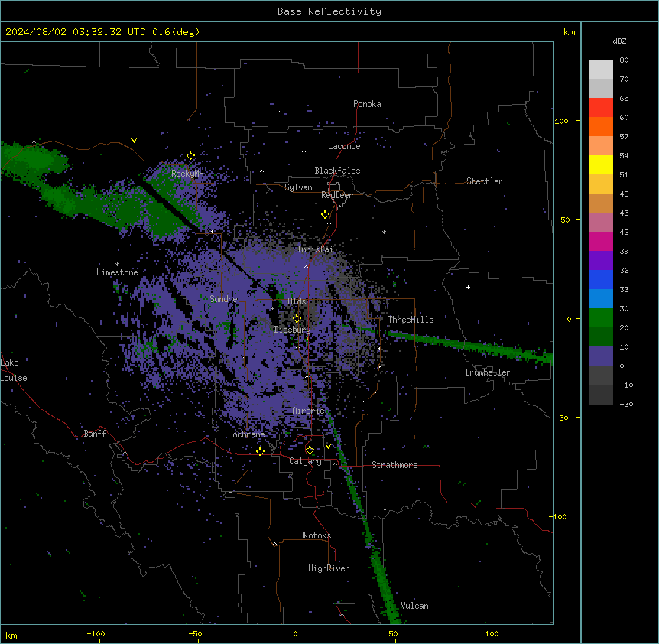This screenshot has height=644, width=659.
Task: Click the white 80 dBZ legend swatch
Action: (601, 70)
